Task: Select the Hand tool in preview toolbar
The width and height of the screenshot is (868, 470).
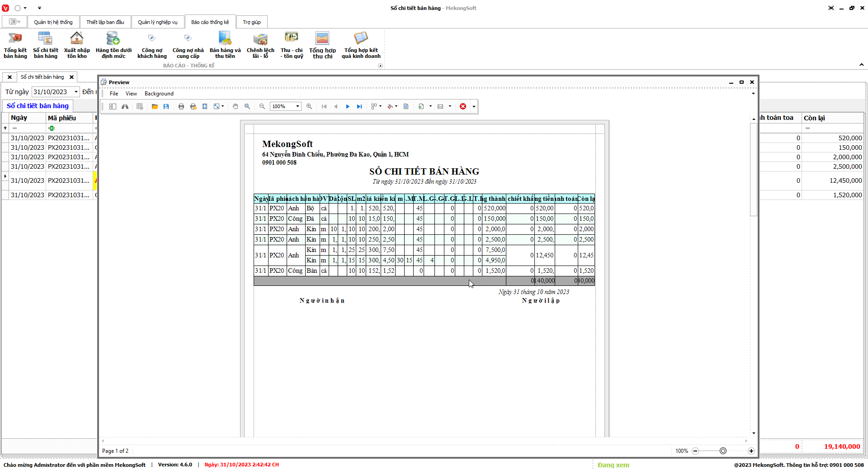Action: (236, 106)
